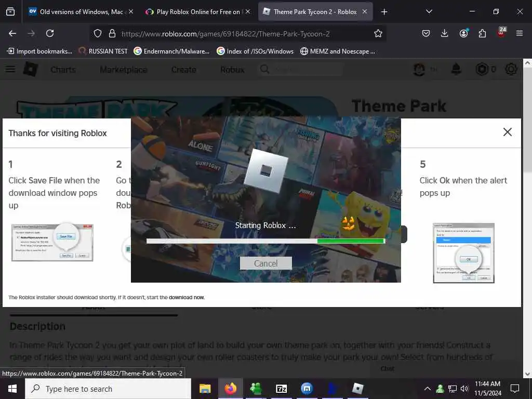Viewport: 532px width, 399px height.
Task: Click the volume speaker tray icon
Action: tap(465, 389)
